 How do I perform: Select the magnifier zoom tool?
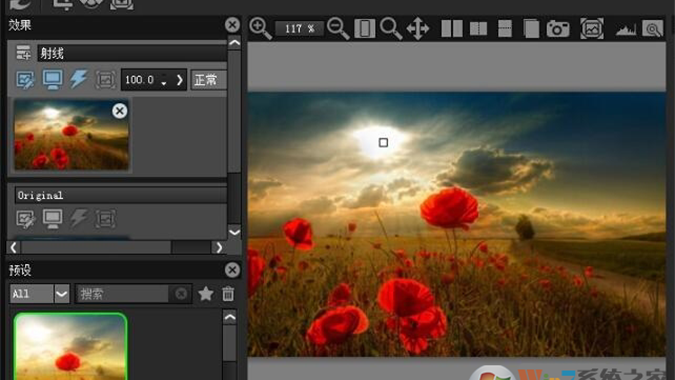point(391,29)
